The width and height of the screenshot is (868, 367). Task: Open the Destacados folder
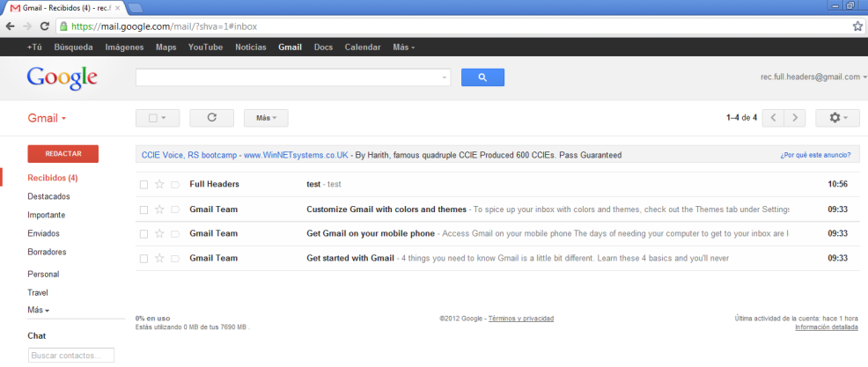tap(48, 196)
